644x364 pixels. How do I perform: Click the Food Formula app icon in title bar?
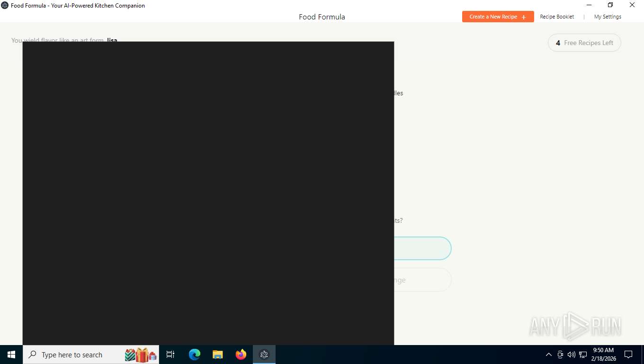(5, 5)
